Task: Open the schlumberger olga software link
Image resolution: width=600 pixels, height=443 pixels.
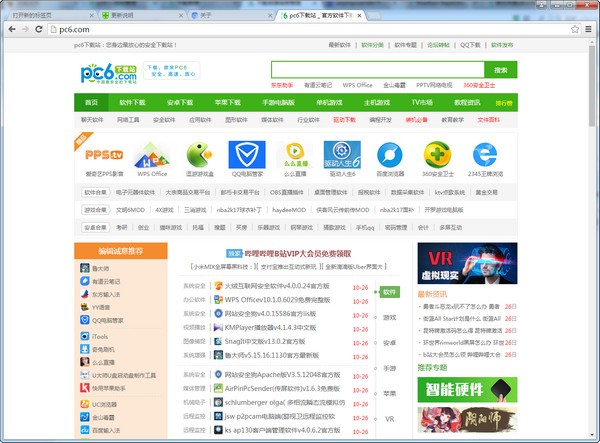Action: click(x=285, y=402)
